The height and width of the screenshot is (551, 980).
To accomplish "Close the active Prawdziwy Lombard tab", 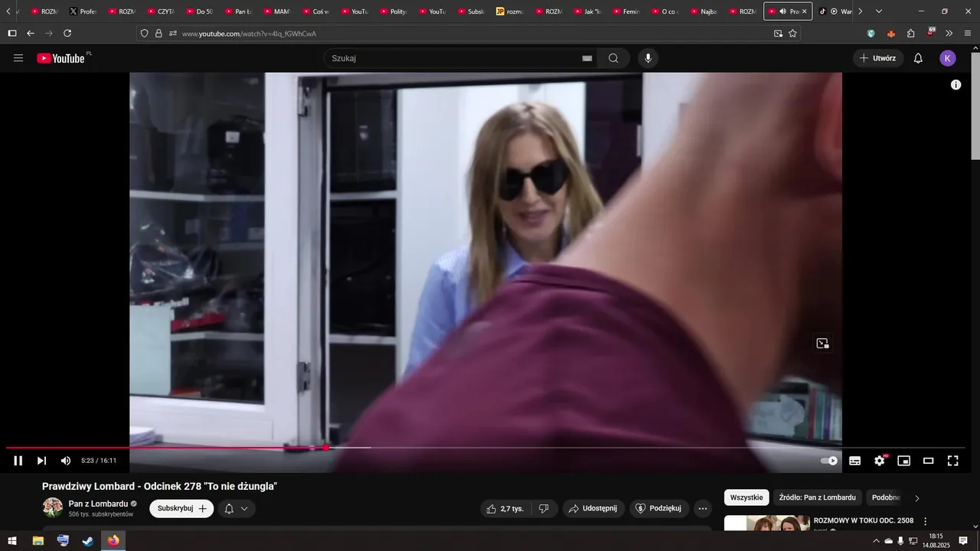I will (x=804, y=11).
